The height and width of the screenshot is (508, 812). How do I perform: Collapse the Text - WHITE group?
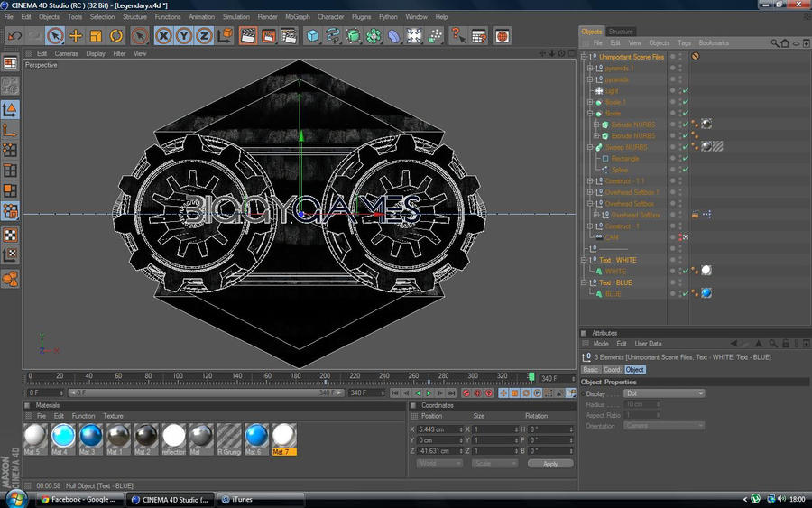pos(584,260)
